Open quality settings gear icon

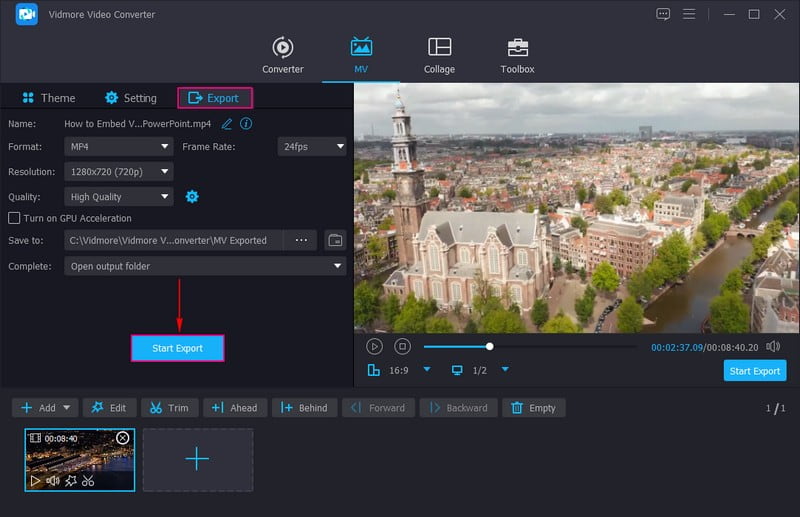click(x=192, y=197)
